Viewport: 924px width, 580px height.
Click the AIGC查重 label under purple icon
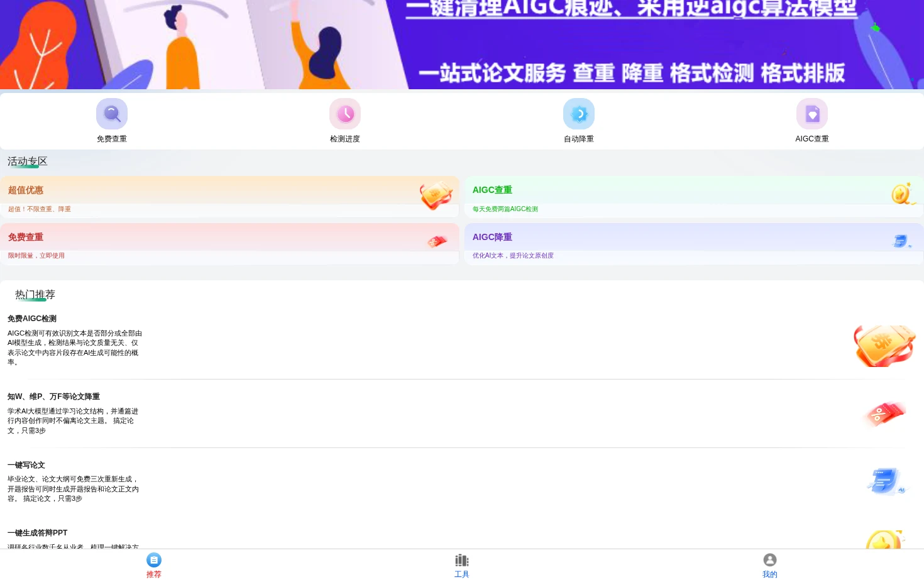coord(812,139)
